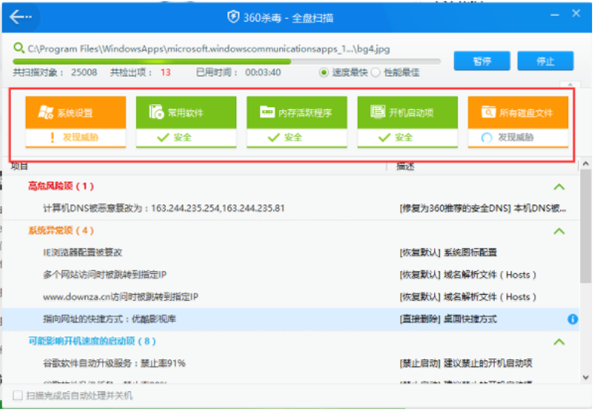Close the 360杀毒 scan window

[x=576, y=14]
